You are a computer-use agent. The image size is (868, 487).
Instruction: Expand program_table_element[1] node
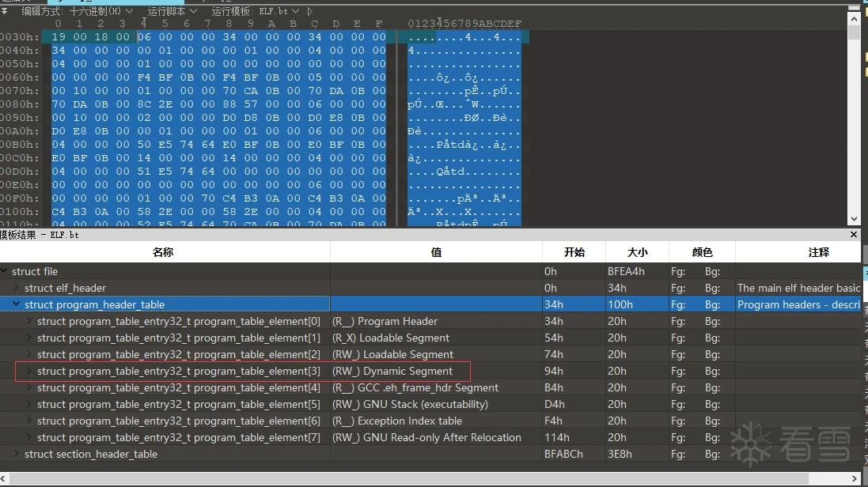(28, 338)
